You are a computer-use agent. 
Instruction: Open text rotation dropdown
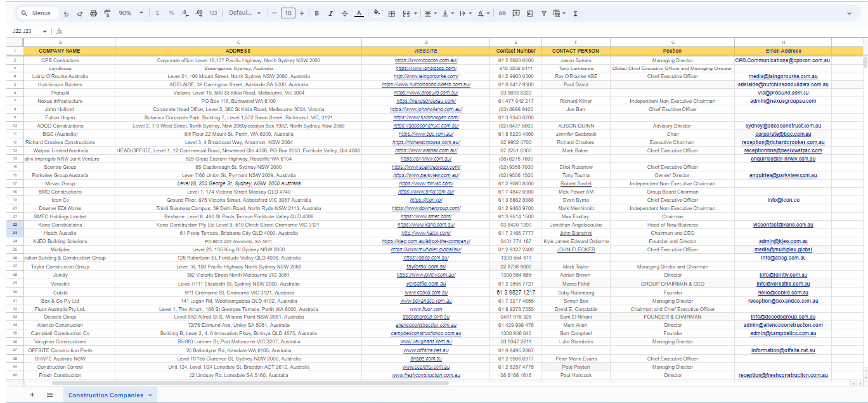[483, 13]
